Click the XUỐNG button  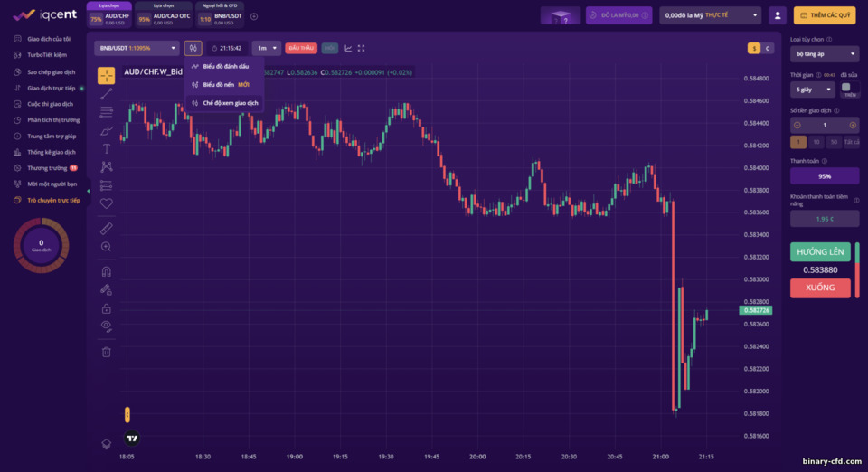[x=820, y=288]
